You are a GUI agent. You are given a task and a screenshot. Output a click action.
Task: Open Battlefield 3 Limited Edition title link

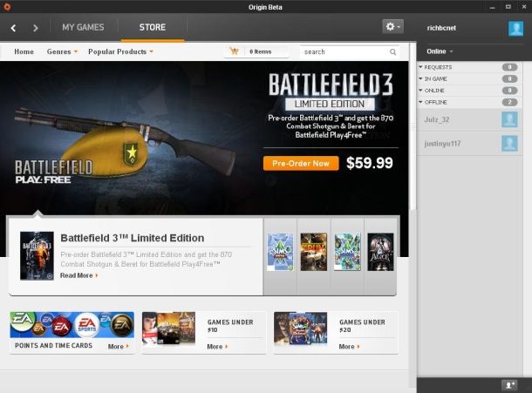133,238
